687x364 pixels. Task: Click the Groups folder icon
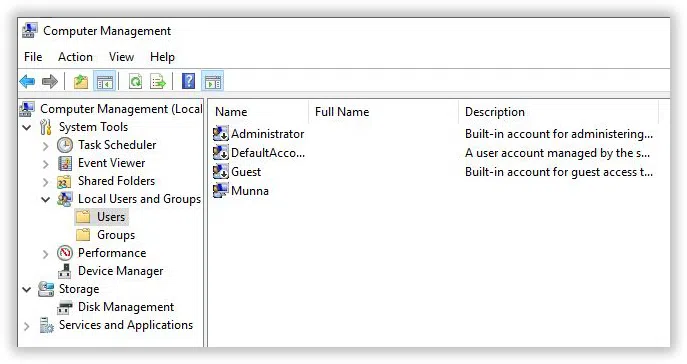83,235
